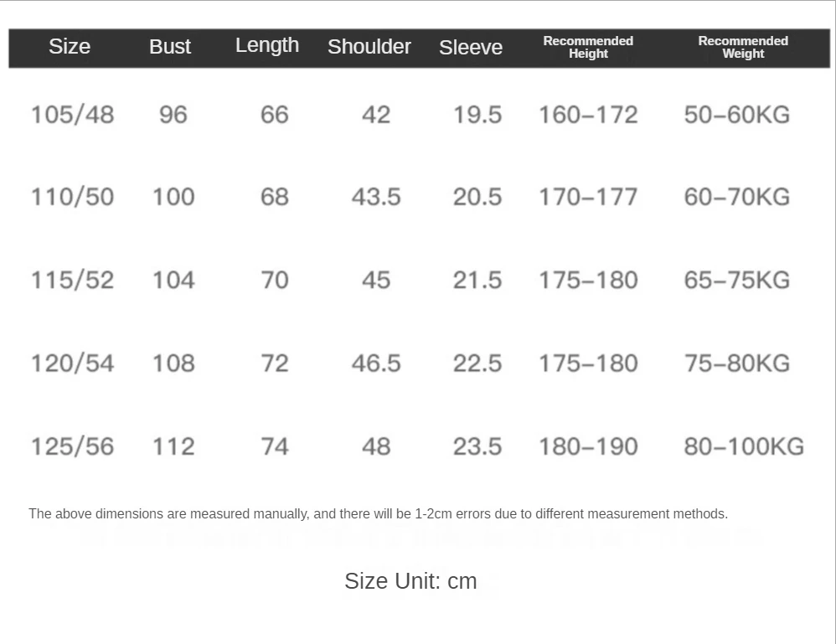The height and width of the screenshot is (644, 836).
Task: Click the 160–172 height range
Action: 588,115
